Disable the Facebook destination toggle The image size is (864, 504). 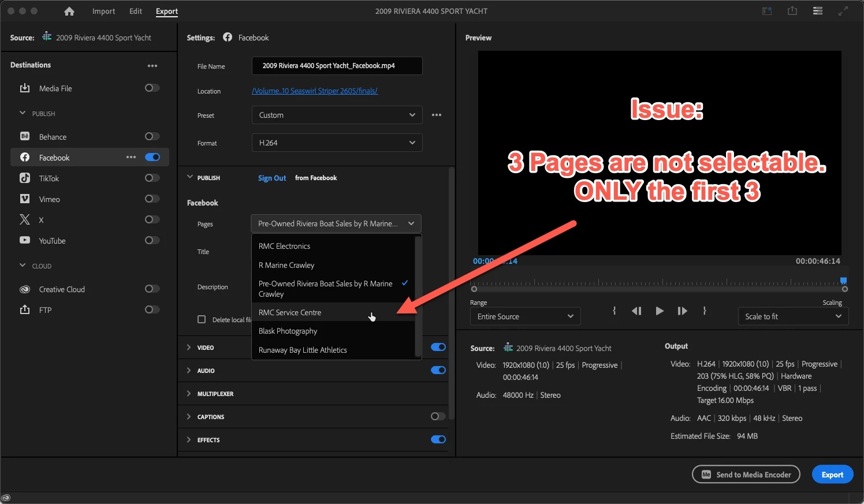click(x=152, y=157)
